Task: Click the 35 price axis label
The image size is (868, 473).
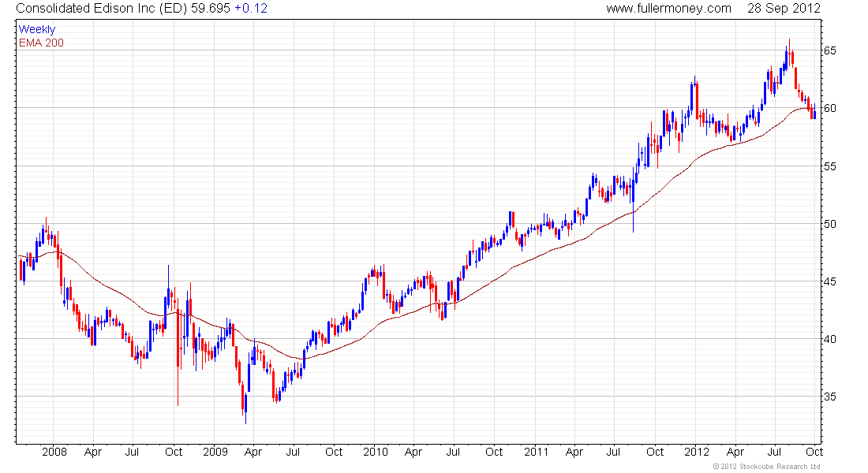Action: [x=830, y=397]
